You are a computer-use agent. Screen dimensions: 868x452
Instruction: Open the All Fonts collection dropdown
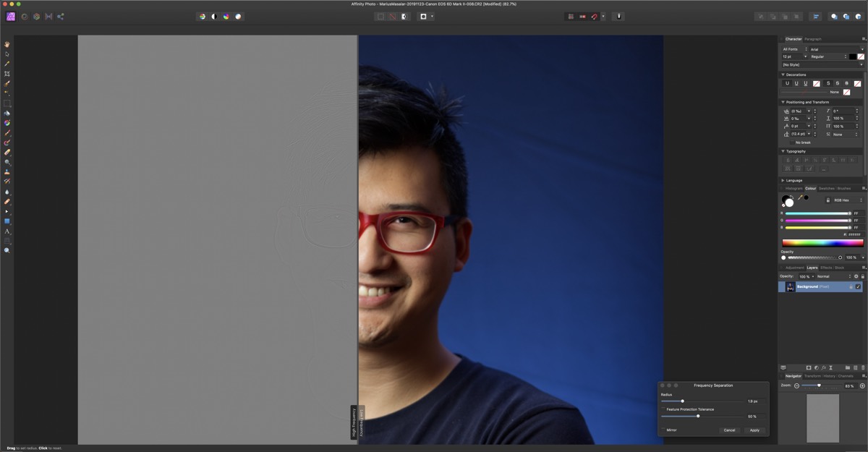click(794, 49)
